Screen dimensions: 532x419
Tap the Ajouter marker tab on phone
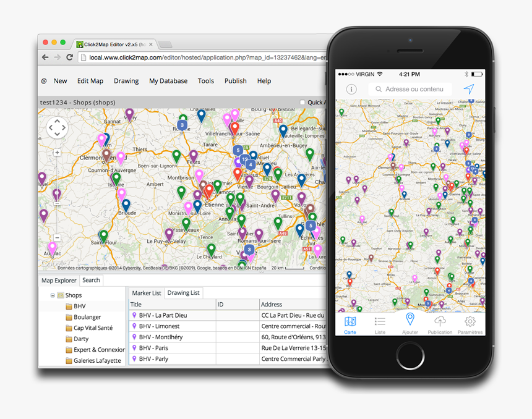coord(410,324)
